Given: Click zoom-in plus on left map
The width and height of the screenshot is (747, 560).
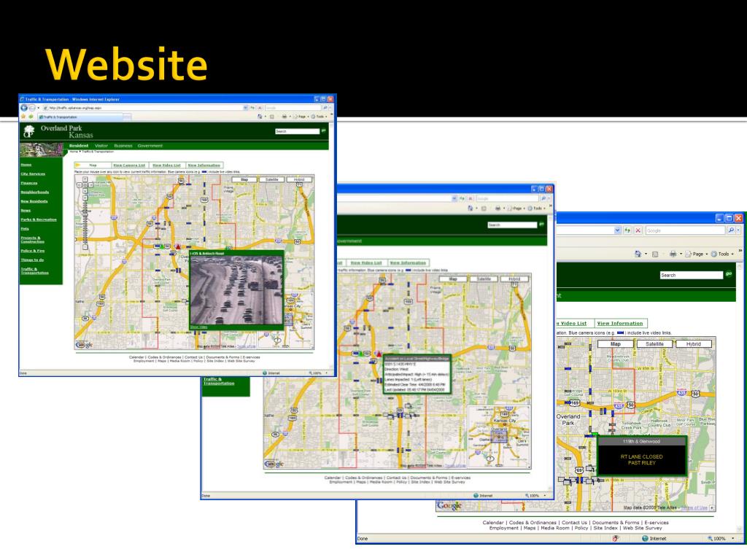Looking at the screenshot, I should click(85, 198).
